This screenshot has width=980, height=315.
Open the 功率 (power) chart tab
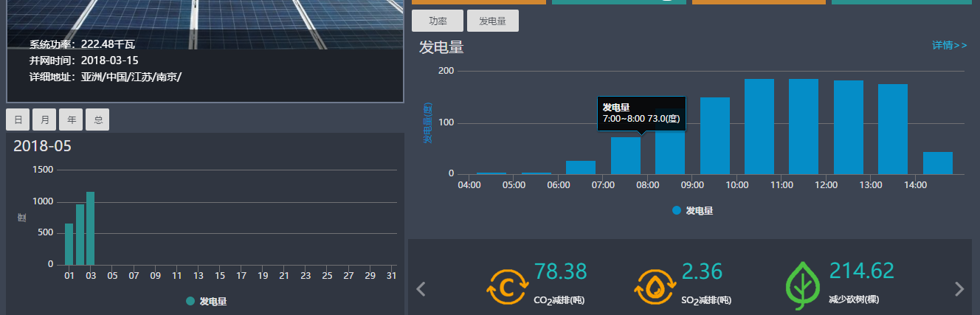tap(438, 21)
